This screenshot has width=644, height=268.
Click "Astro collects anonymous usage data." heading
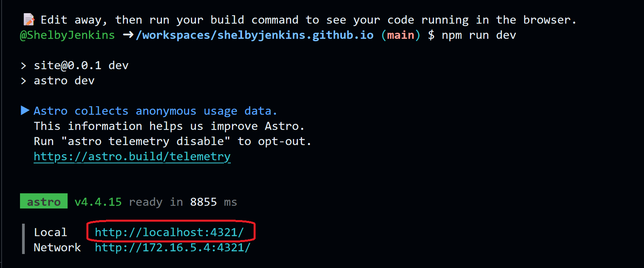(155, 111)
